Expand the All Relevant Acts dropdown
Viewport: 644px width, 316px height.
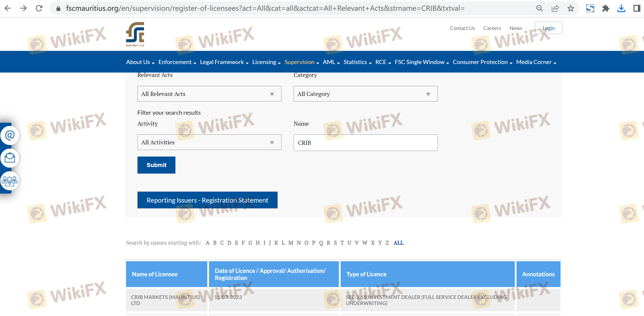click(x=209, y=94)
